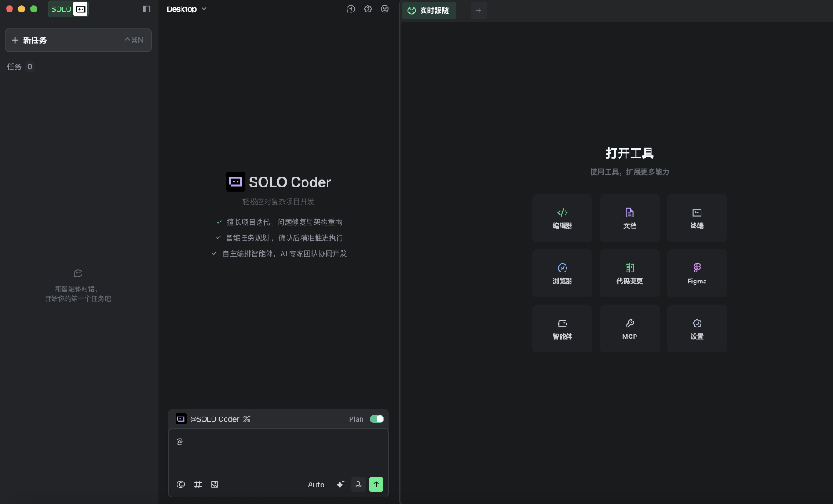This screenshot has width=833, height=504.
Task: Open a new tab with the plus button
Action: (x=478, y=11)
